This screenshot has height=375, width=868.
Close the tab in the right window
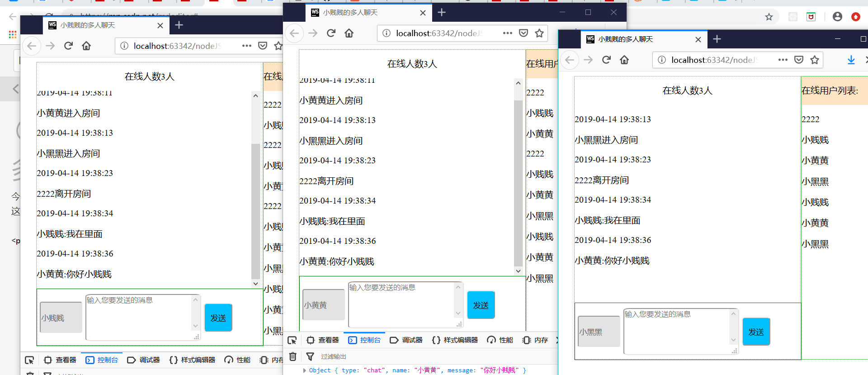point(698,39)
